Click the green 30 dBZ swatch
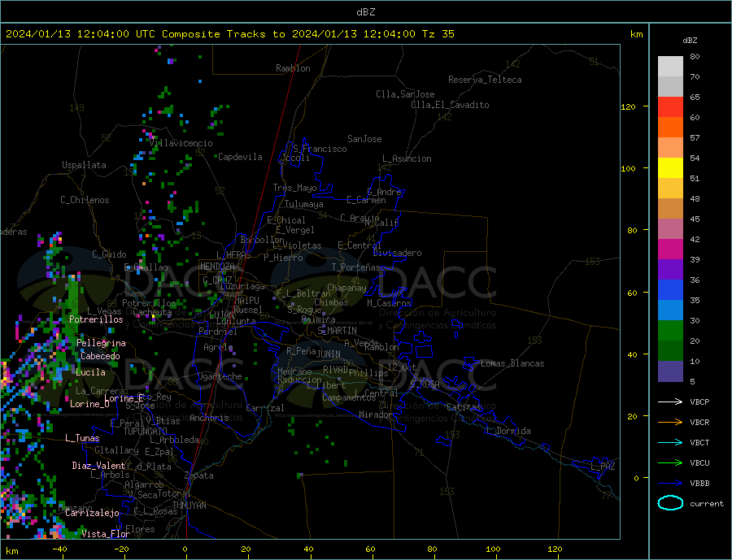 (x=670, y=330)
